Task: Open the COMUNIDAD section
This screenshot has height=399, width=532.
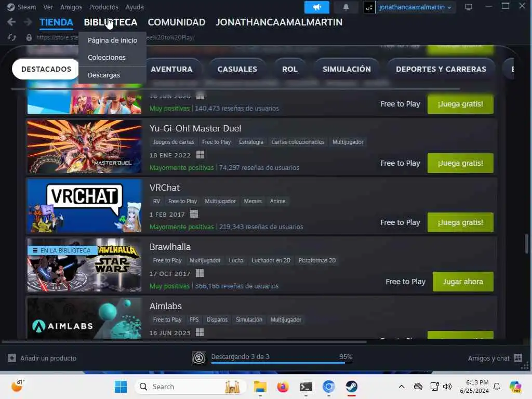Action: click(177, 22)
